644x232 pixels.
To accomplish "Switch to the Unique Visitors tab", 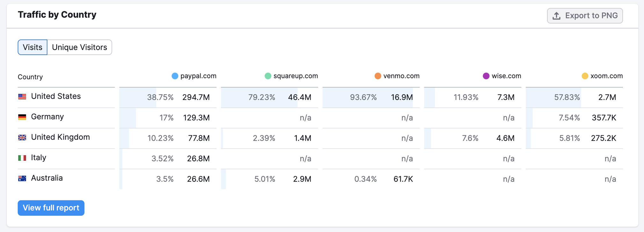I will coord(79,47).
